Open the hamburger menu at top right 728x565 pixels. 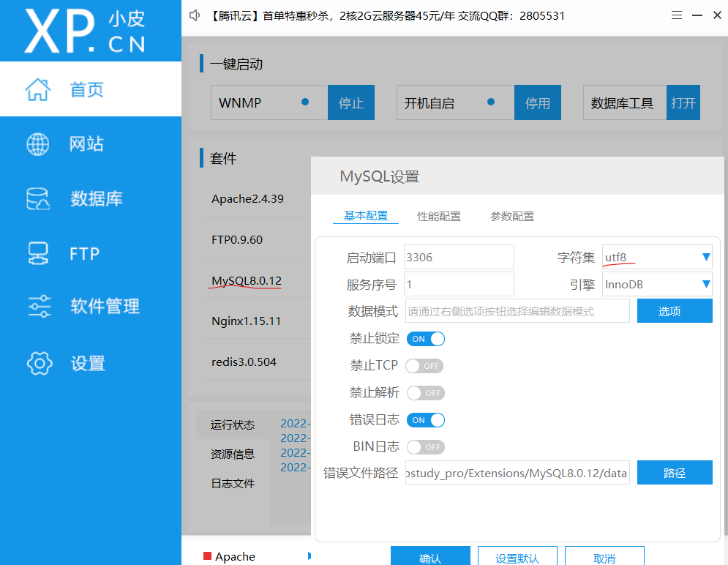coord(677,15)
